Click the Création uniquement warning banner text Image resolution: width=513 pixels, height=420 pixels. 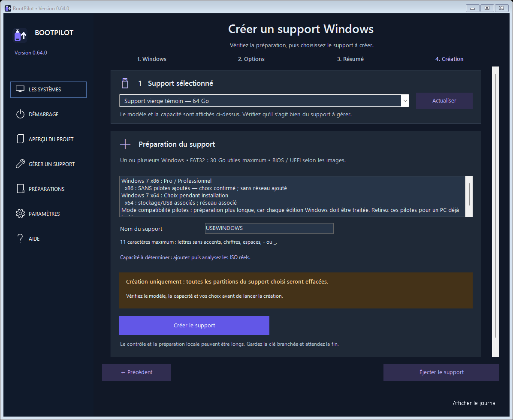click(227, 281)
